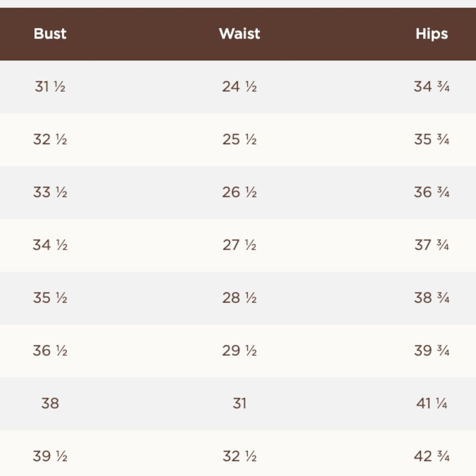Screen dimensions: 476x476
Task: Click the 35 ¾ hips cell
Action: point(432,139)
